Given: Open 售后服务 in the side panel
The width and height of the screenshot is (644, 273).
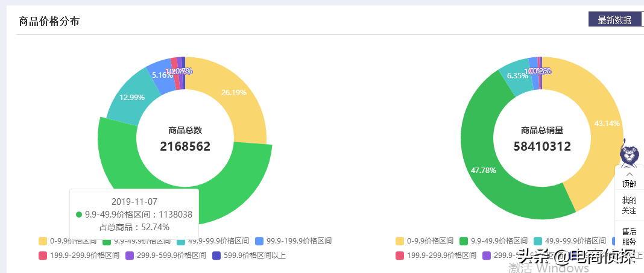Looking at the screenshot, I should tap(630, 236).
